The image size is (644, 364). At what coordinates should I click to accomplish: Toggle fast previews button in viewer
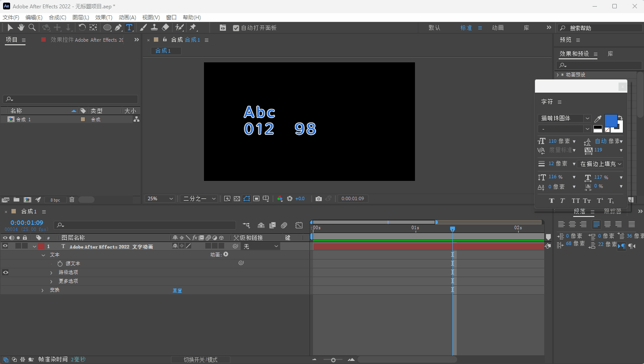pos(227,199)
